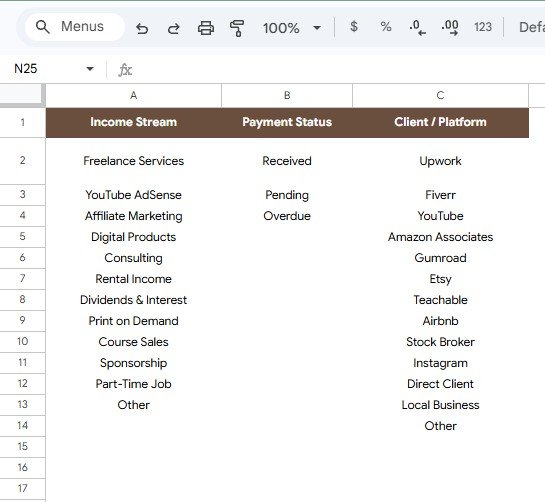This screenshot has width=545, height=502.
Task: Print the spreadsheet
Action: click(x=206, y=28)
